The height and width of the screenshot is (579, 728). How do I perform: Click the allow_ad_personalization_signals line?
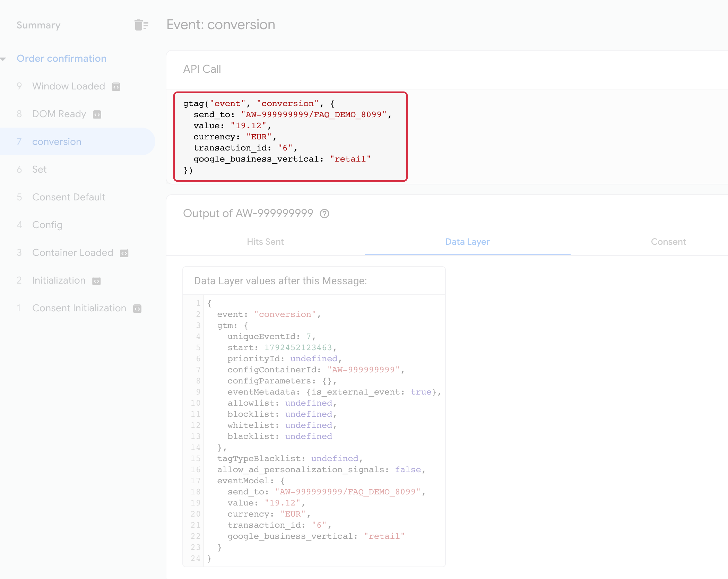[x=321, y=469]
